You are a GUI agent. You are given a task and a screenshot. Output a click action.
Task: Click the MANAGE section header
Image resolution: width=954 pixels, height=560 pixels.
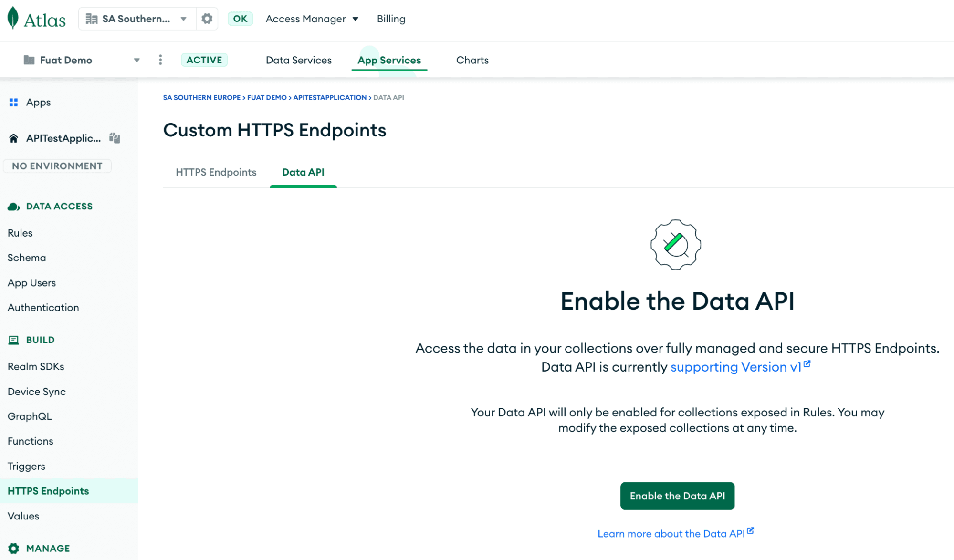[48, 548]
